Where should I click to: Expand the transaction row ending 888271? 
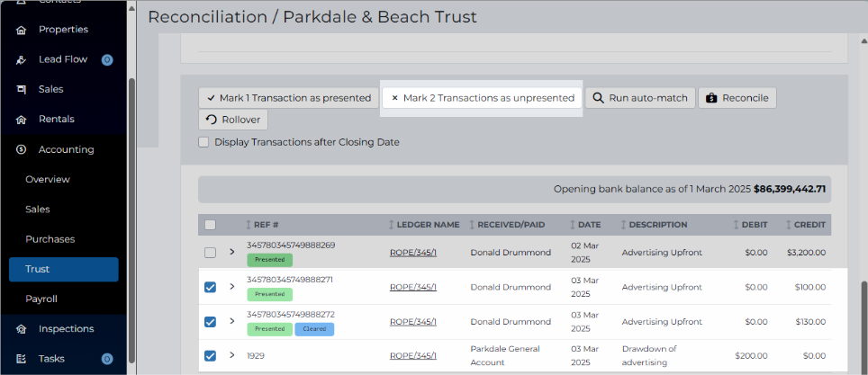[x=232, y=287]
